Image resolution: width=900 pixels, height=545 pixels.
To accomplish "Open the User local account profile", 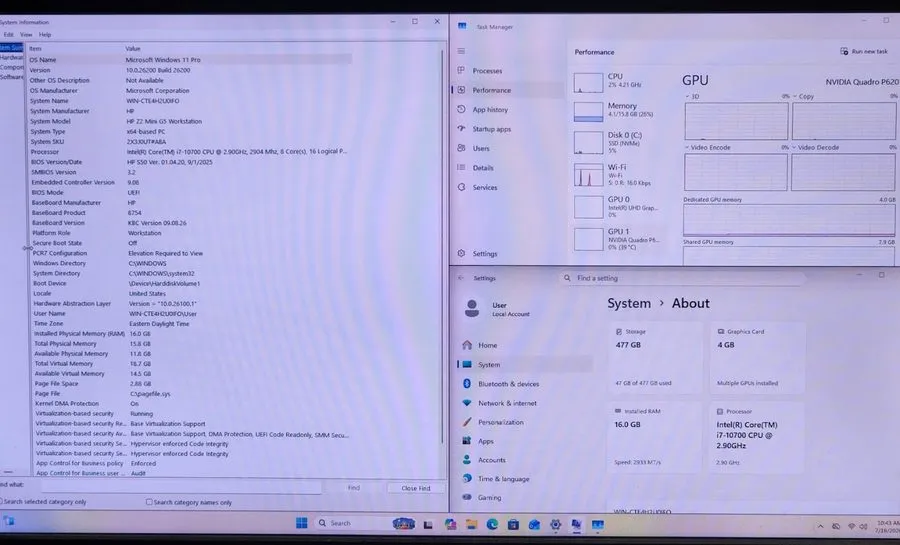I will pyautogui.click(x=497, y=309).
